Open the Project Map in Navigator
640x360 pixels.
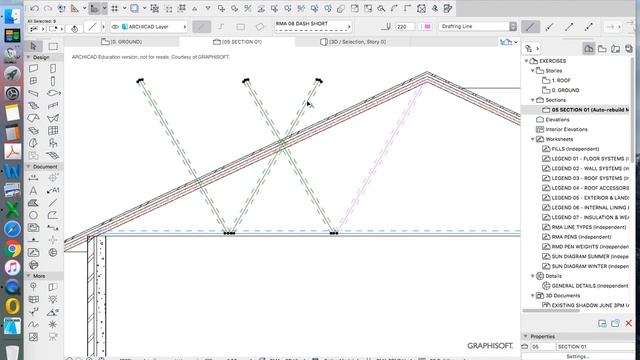click(x=589, y=49)
